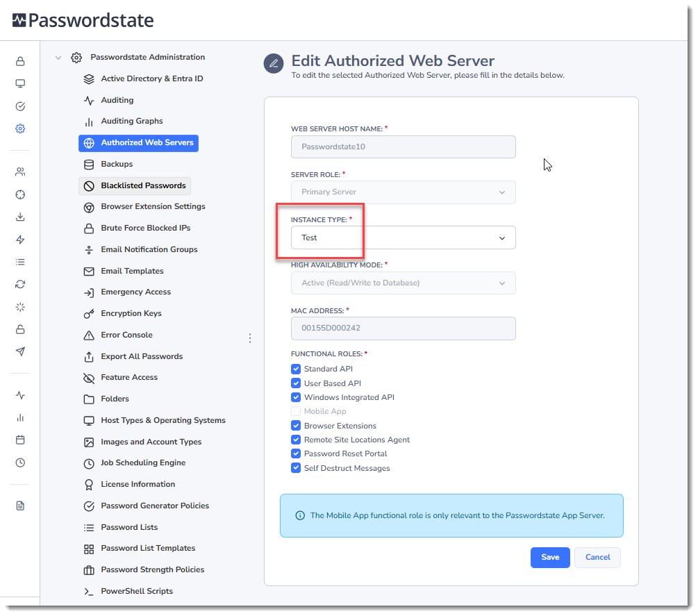This screenshot has width=698, height=616.
Task: Open the Server Role dropdown
Action: [x=404, y=192]
